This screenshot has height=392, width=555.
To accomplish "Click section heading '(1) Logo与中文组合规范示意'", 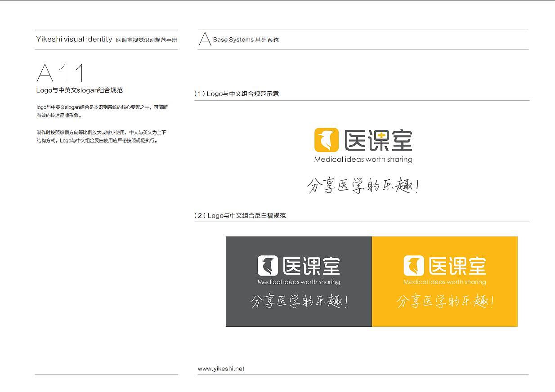I will [237, 94].
